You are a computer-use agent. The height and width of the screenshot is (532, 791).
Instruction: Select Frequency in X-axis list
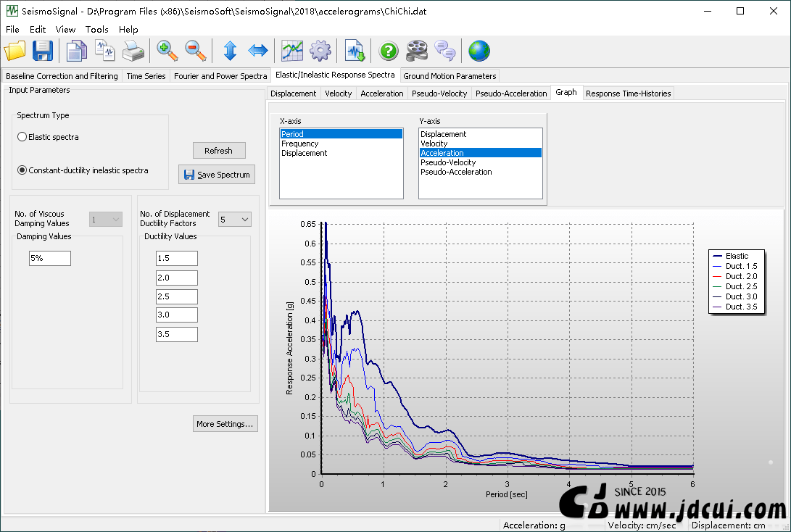(341, 144)
